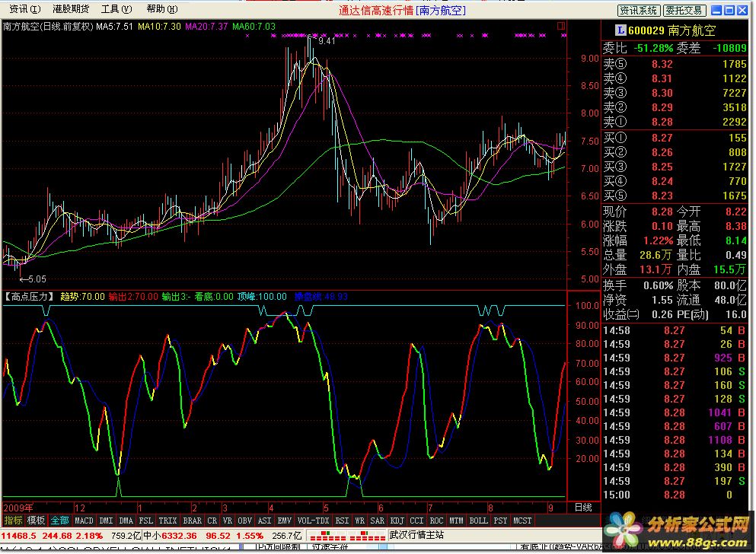This screenshot has height=554, width=756.
Task: Click the 换手 value 0.60%
Action: tap(658, 285)
